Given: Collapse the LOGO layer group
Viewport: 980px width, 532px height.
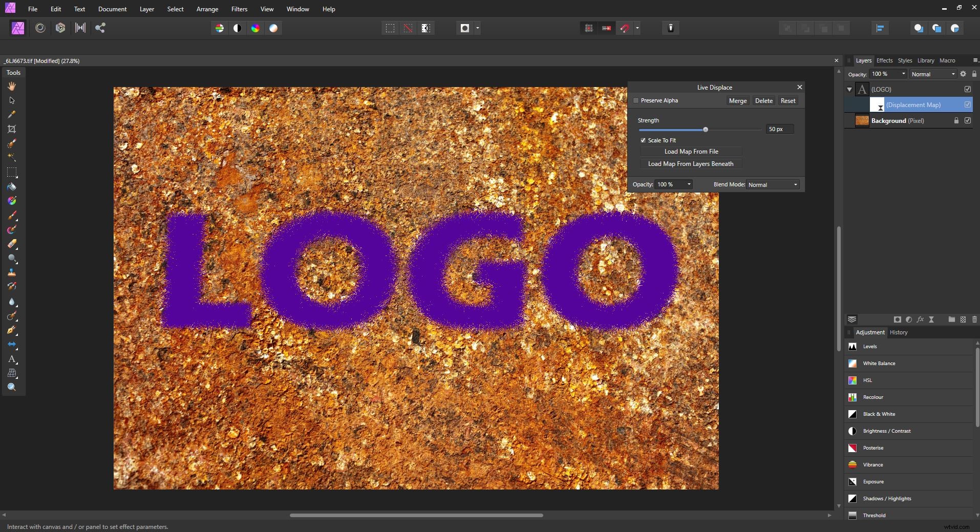Looking at the screenshot, I should 849,89.
